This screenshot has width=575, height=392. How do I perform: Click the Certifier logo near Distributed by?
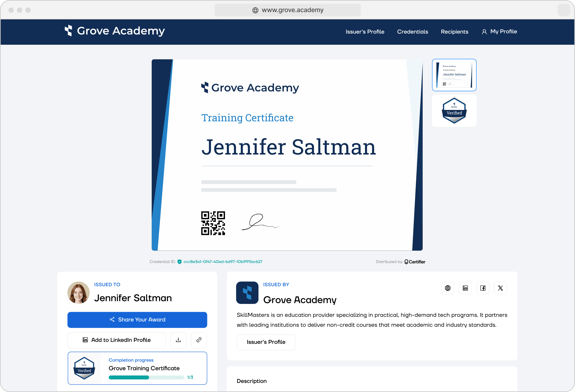pyautogui.click(x=415, y=262)
